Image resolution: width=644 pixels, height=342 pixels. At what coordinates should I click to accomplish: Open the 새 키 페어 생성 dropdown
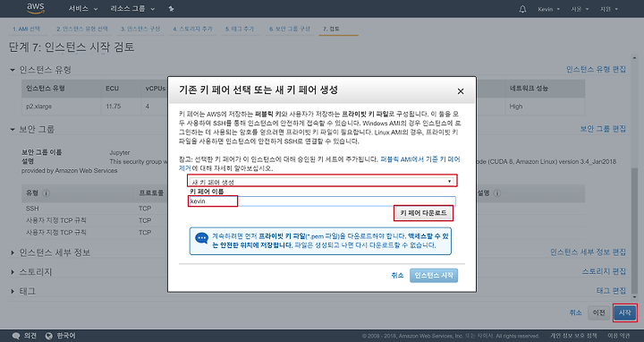tap(322, 181)
